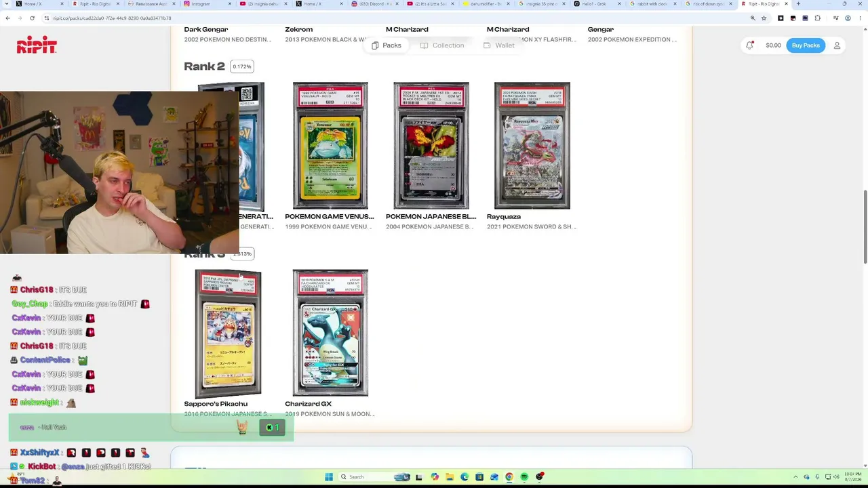
Task: Switch to the Renaissance Auction browser tab
Action: point(151,4)
